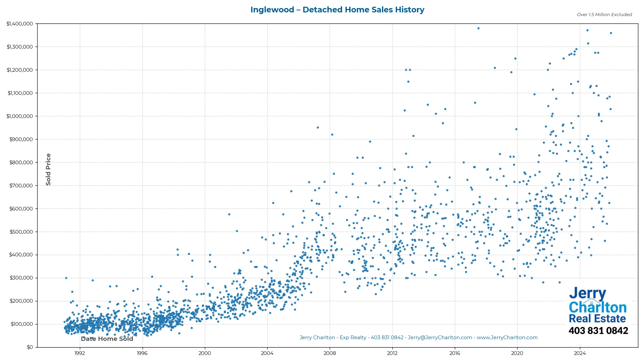Select the $1,400,000 axis tick label
This screenshot has width=644, height=362.
pos(20,23)
